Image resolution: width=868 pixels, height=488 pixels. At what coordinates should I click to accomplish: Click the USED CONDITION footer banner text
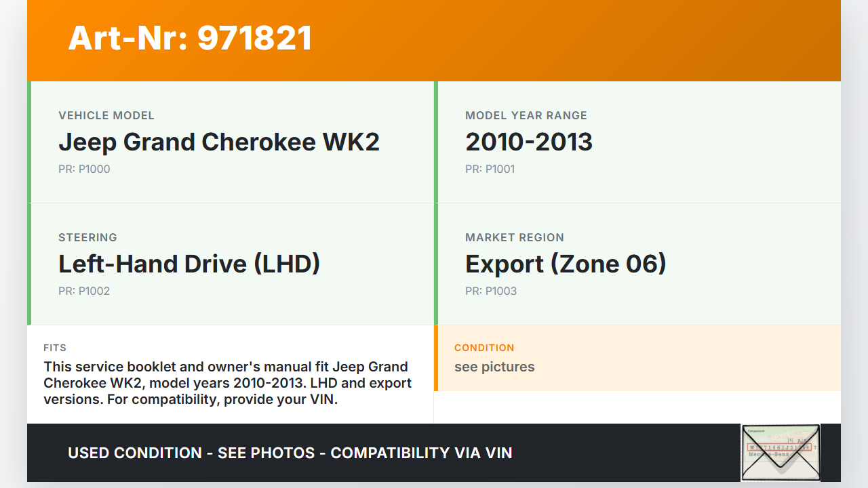(x=290, y=453)
